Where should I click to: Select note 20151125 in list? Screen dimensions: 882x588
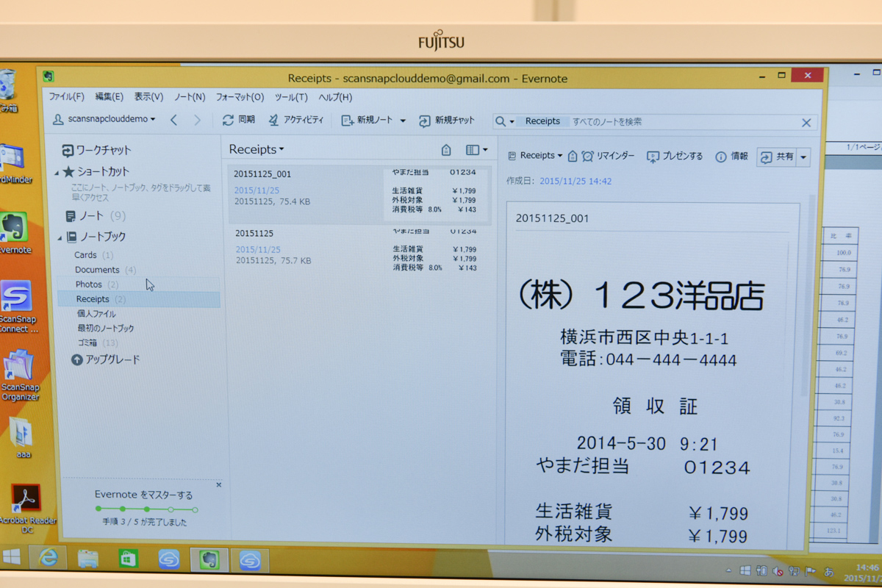pos(359,251)
